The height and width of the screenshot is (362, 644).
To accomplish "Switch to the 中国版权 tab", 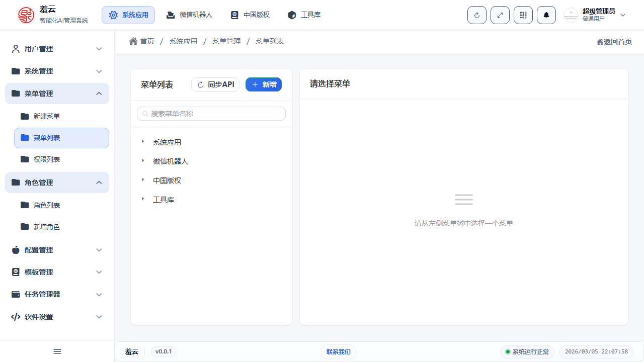I will pyautogui.click(x=250, y=15).
